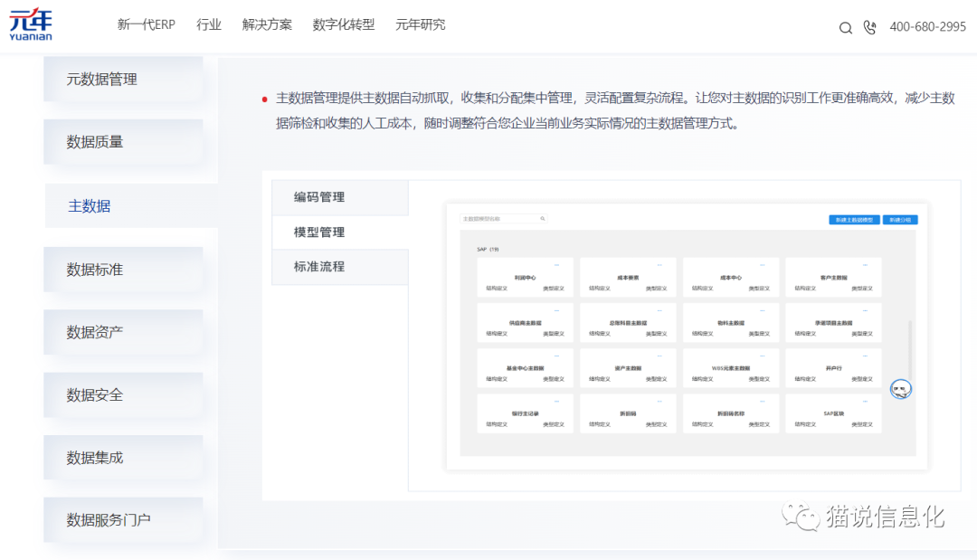The height and width of the screenshot is (560, 977).
Task: Open the 数字化转型 menu
Action: pyautogui.click(x=343, y=25)
